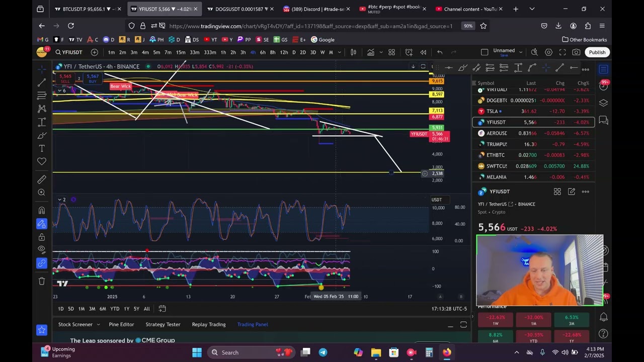
Task: Open indicator templates grid icon
Action: [x=391, y=52]
